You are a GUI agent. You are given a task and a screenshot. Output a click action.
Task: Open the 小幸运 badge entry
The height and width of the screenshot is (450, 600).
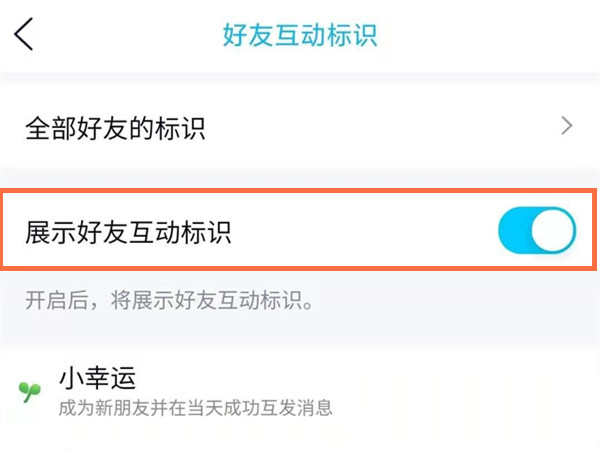(x=300, y=391)
